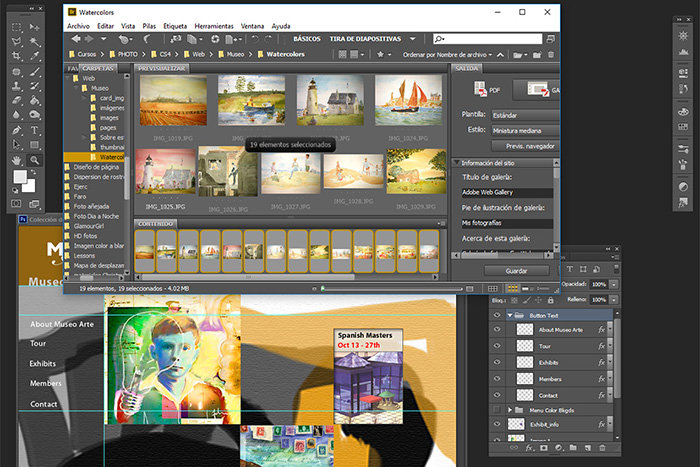
Task: Click the Refine/camera raw aperture icon in Bridge
Action: 215,39
